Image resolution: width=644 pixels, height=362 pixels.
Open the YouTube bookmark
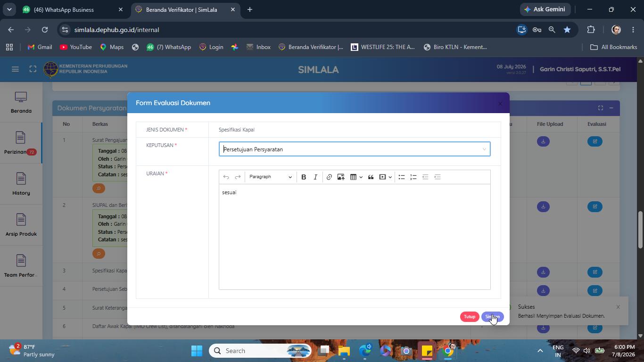[76, 47]
